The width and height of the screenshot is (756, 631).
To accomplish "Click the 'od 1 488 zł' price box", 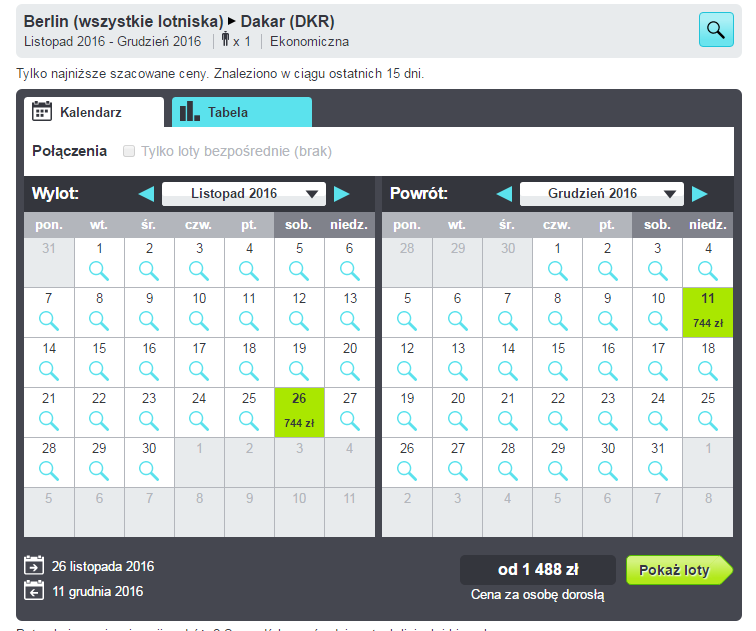I will coord(538,570).
